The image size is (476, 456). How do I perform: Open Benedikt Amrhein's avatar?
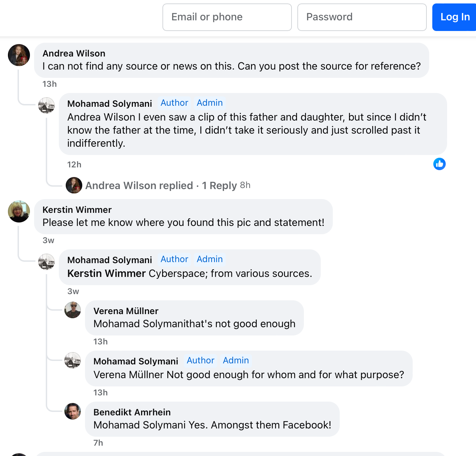pyautogui.click(x=73, y=411)
